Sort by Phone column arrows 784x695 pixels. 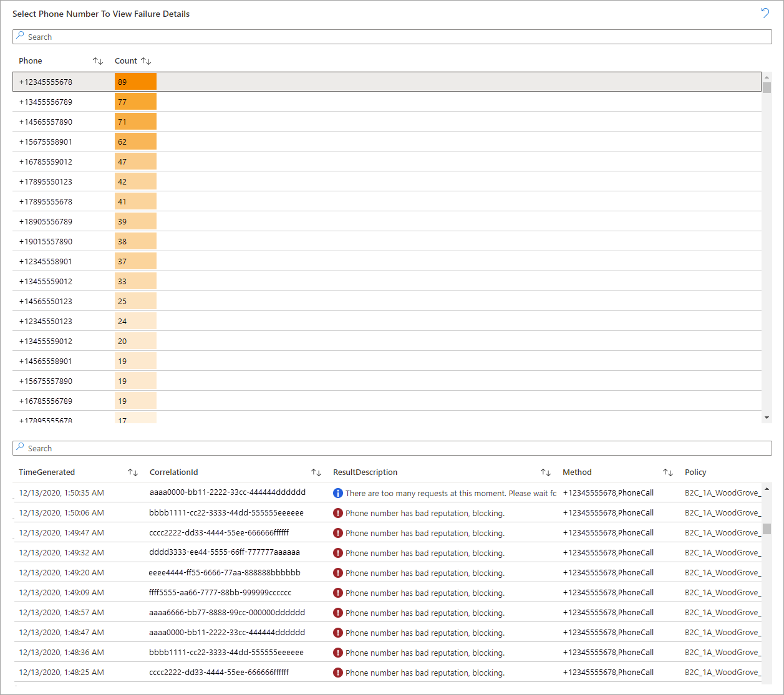(x=98, y=61)
